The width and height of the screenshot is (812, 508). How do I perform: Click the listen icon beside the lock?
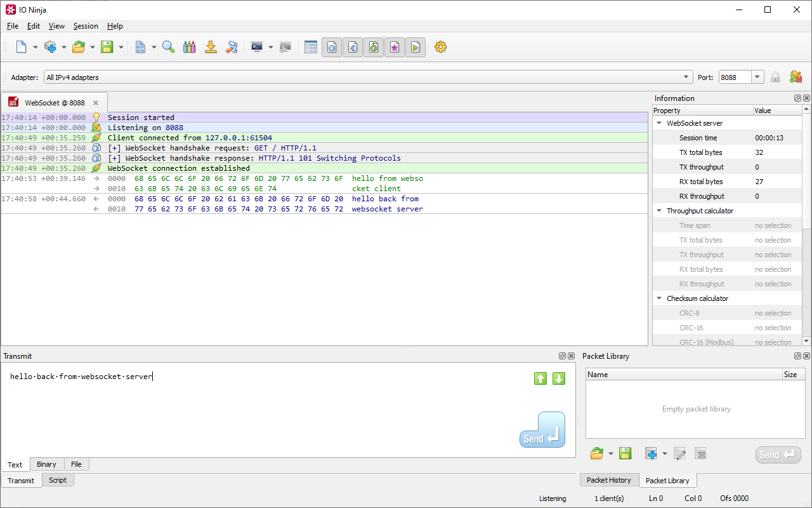(796, 77)
